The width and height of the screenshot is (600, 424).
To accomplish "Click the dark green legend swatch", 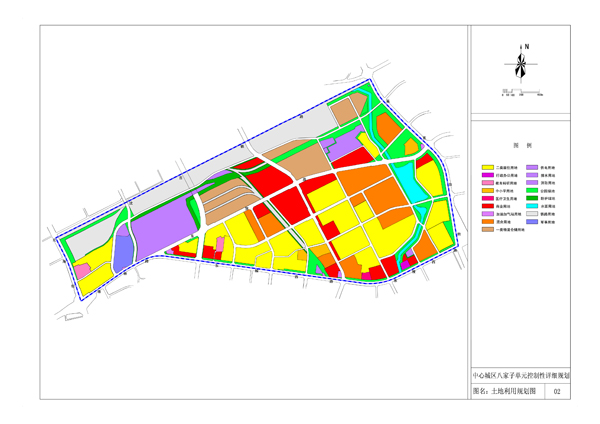I will coord(533,196).
